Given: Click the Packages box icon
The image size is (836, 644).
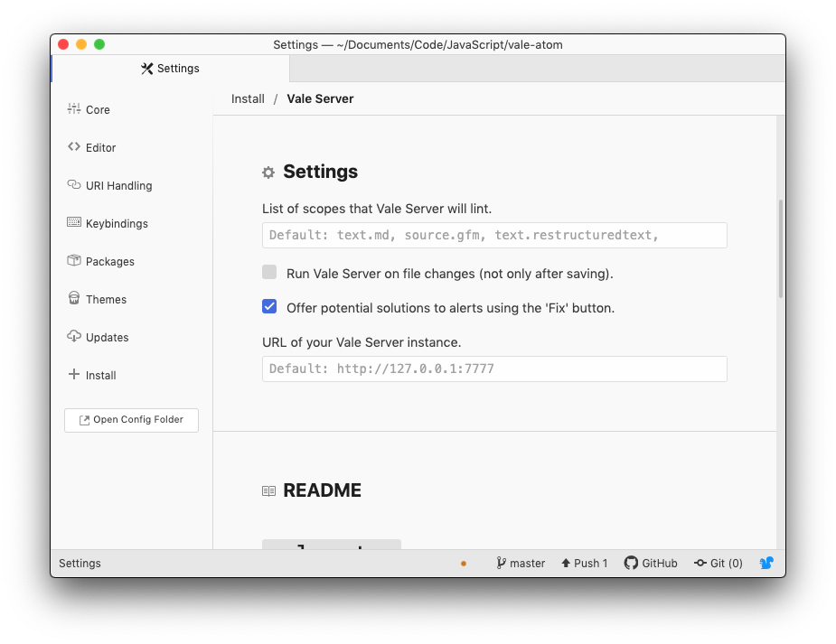Looking at the screenshot, I should pos(73,260).
